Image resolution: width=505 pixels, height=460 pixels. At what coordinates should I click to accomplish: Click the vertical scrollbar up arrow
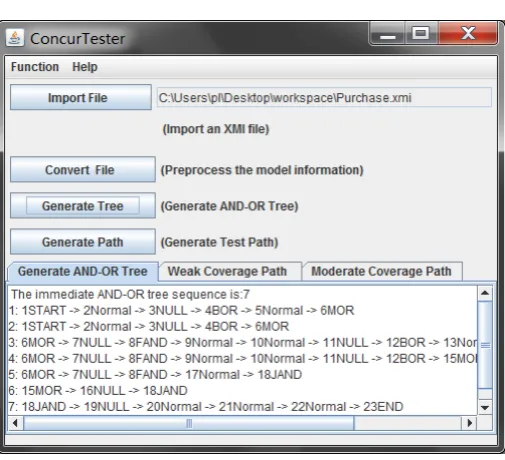click(485, 293)
